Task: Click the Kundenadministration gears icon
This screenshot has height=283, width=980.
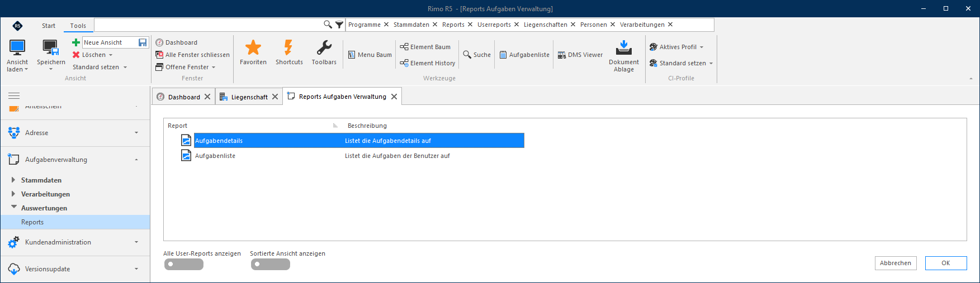Action: pyautogui.click(x=14, y=242)
